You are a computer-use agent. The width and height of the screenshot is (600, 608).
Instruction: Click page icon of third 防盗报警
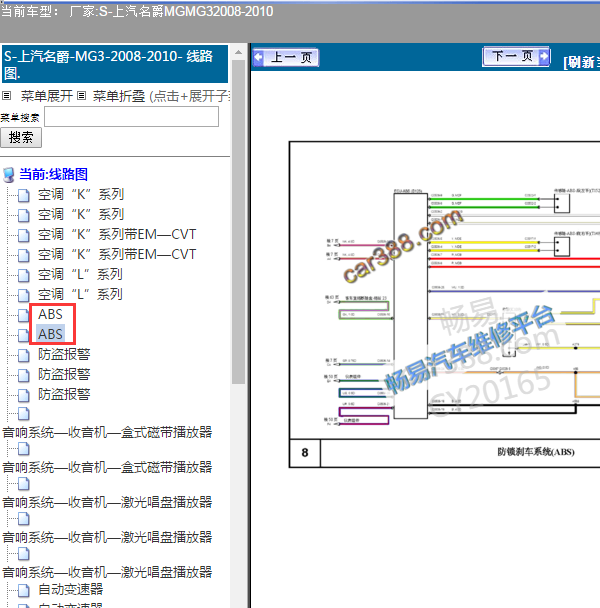[x=24, y=396]
